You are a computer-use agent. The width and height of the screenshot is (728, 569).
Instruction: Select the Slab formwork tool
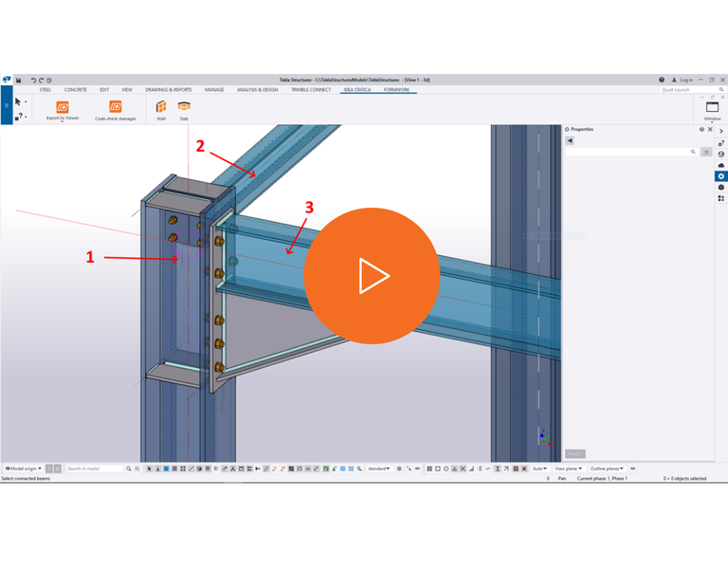184,107
